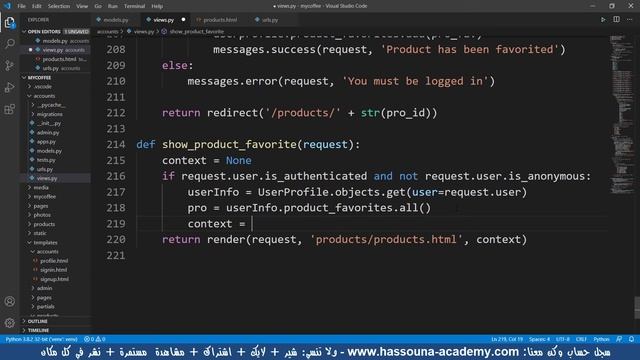
Task: Open apps.py in the file tree
Action: click(x=56, y=142)
